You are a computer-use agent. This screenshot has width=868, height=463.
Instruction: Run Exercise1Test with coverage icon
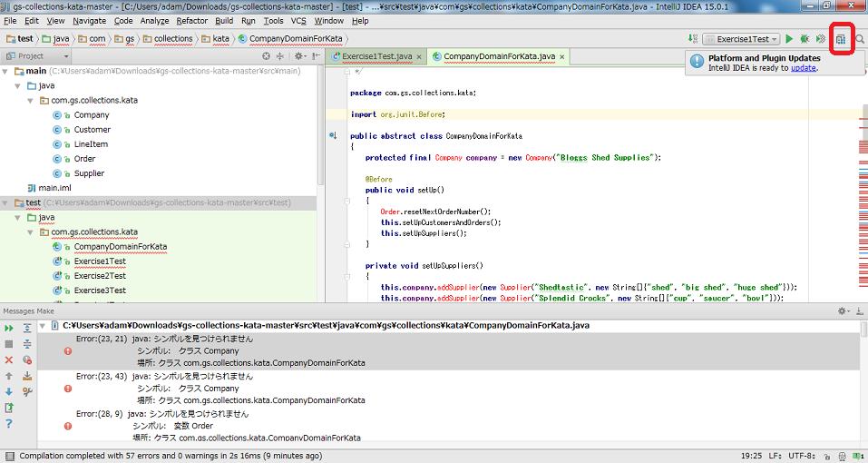pos(821,39)
